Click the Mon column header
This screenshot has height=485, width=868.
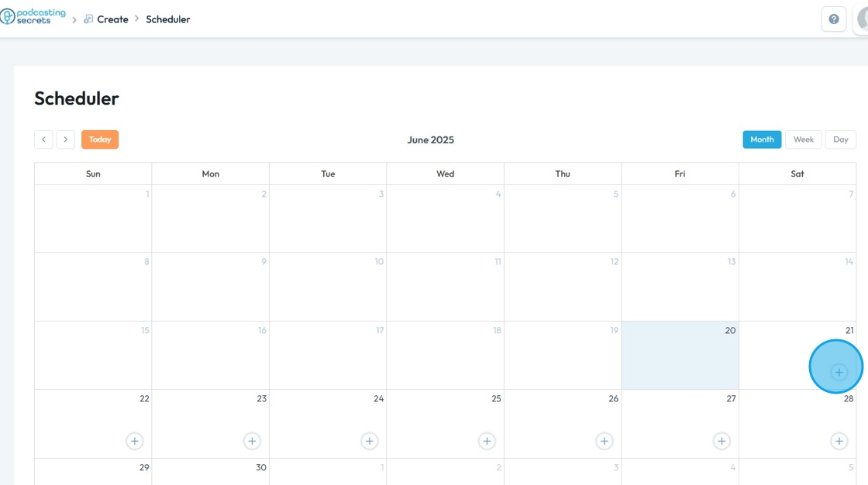pyautogui.click(x=210, y=174)
